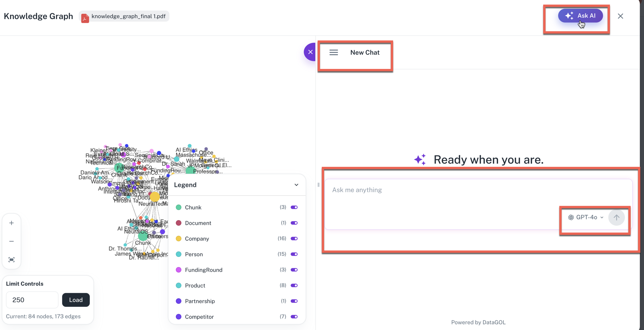
Task: Open the GPT-4o model dropdown
Action: 586,217
